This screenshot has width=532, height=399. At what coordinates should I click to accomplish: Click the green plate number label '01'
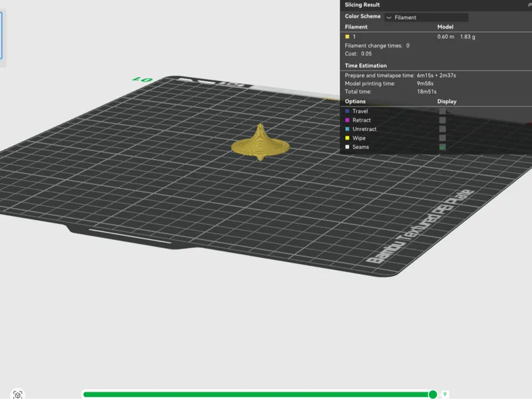(x=142, y=80)
